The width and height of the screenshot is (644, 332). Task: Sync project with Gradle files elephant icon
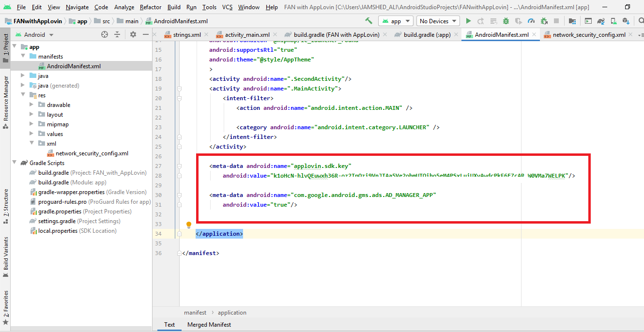click(601, 21)
